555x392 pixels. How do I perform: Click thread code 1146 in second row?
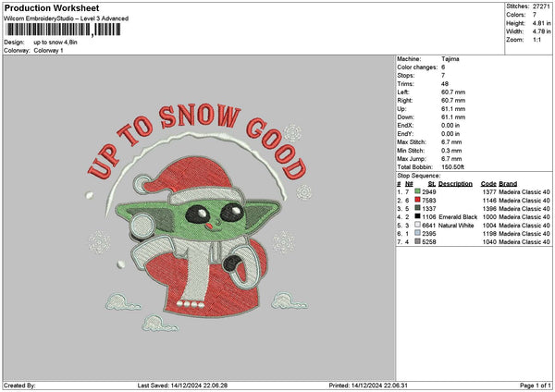(489, 201)
